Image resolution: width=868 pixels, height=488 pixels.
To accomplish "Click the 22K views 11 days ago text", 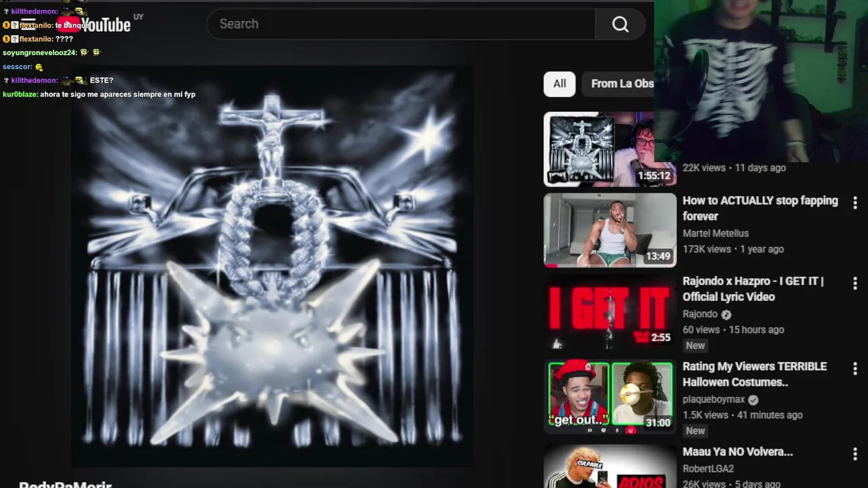I will coord(734,168).
